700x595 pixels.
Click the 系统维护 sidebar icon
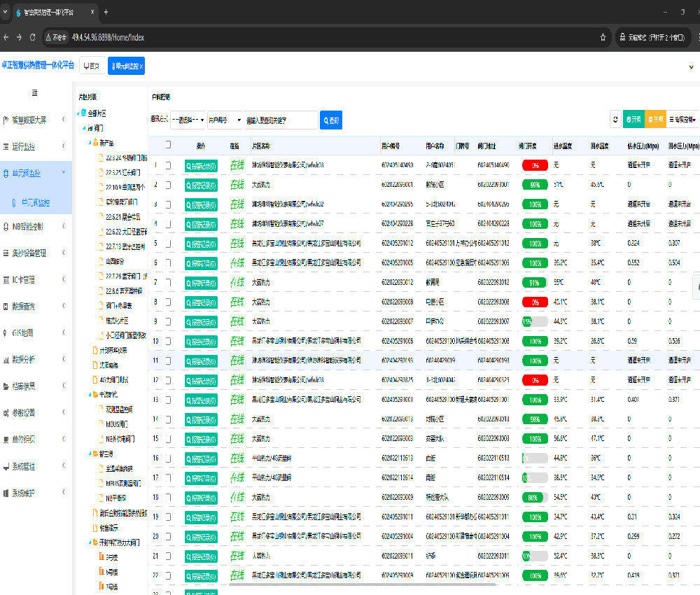(6, 493)
